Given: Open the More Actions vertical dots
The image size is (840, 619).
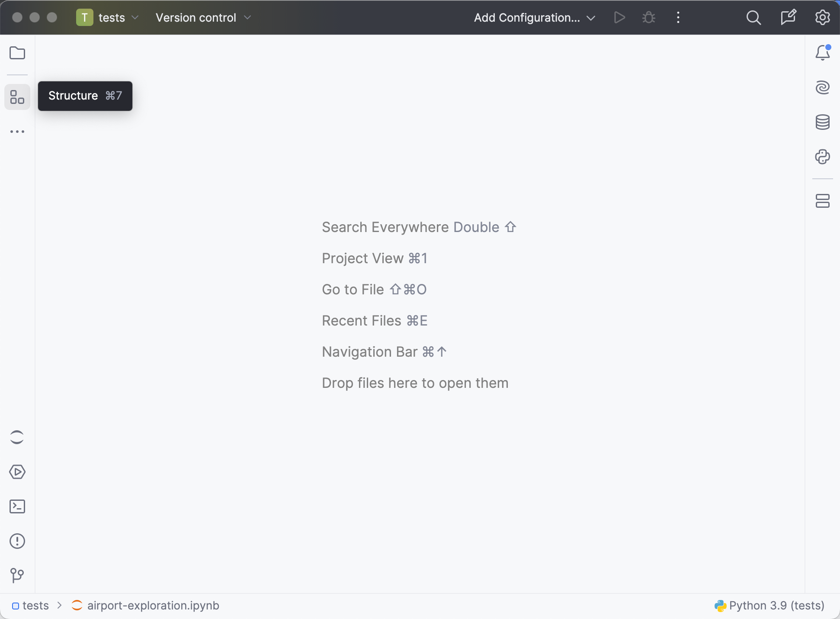Looking at the screenshot, I should (678, 17).
